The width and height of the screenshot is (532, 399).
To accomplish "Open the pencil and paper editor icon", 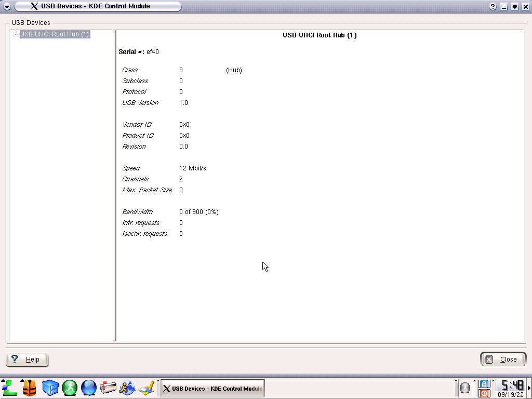I will 147,388.
